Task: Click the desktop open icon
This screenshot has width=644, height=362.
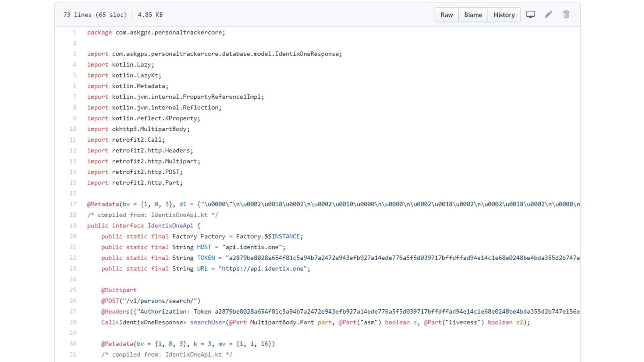Action: tap(530, 14)
